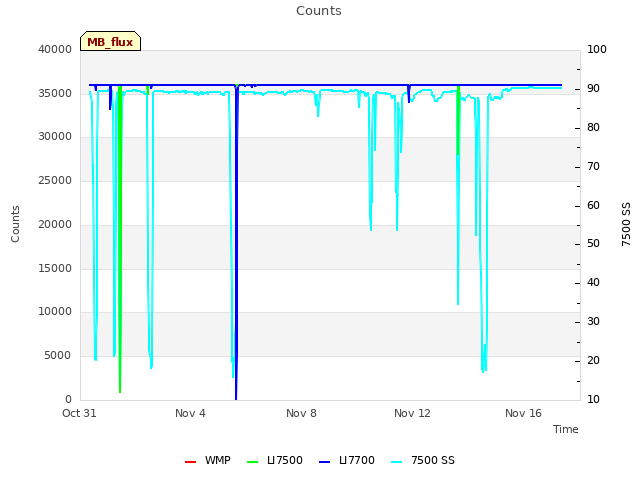Viewport: 640px width, 480px height.
Task: Click the 10000 left-axis tick label
Action: 55,312
